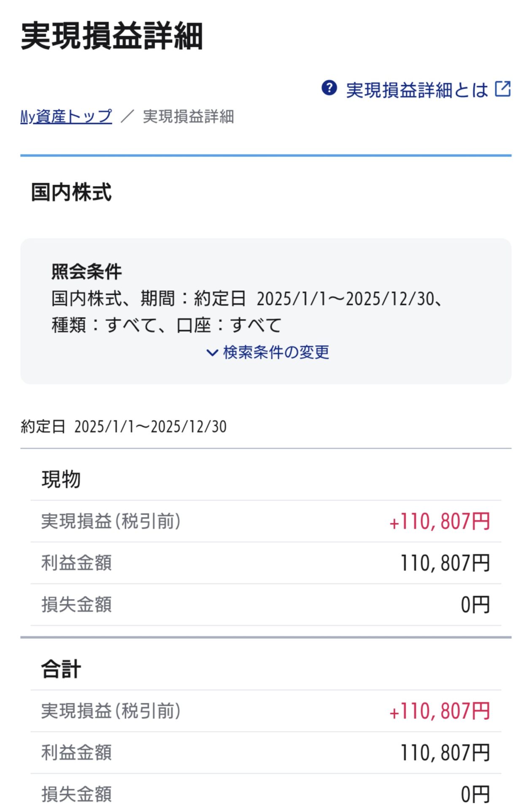The height and width of the screenshot is (810, 532).
Task: Click the external link icon beside 実現損益詳細とは
Action: click(x=502, y=89)
